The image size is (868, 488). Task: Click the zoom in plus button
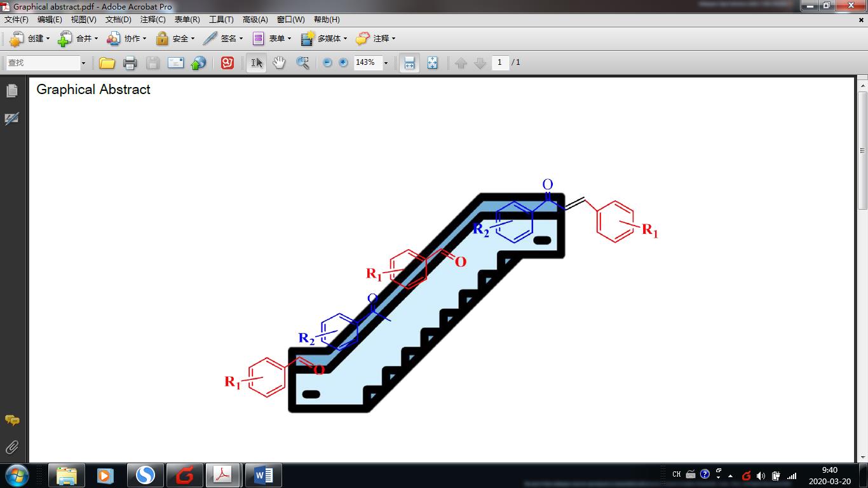(x=343, y=63)
